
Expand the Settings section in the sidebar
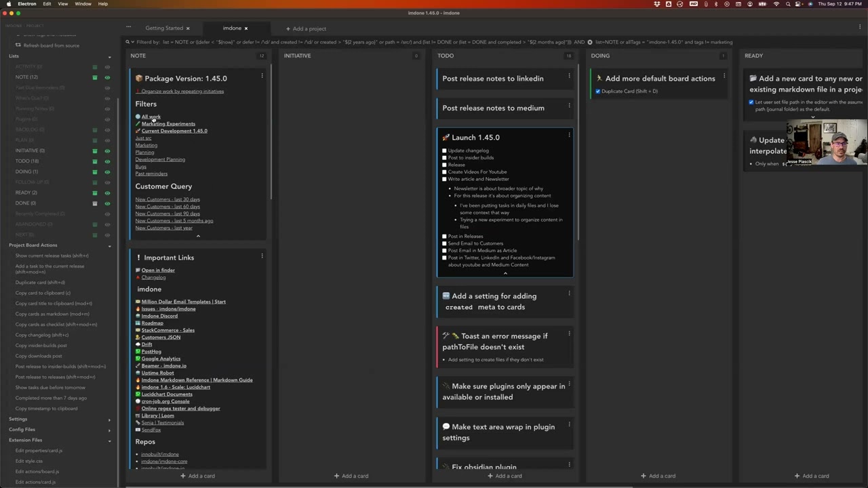point(109,420)
